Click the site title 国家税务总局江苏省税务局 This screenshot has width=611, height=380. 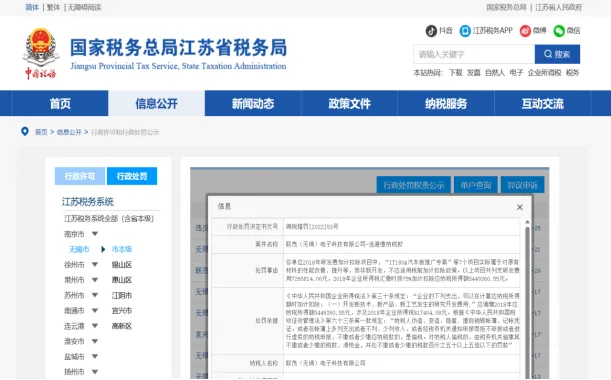click(178, 48)
